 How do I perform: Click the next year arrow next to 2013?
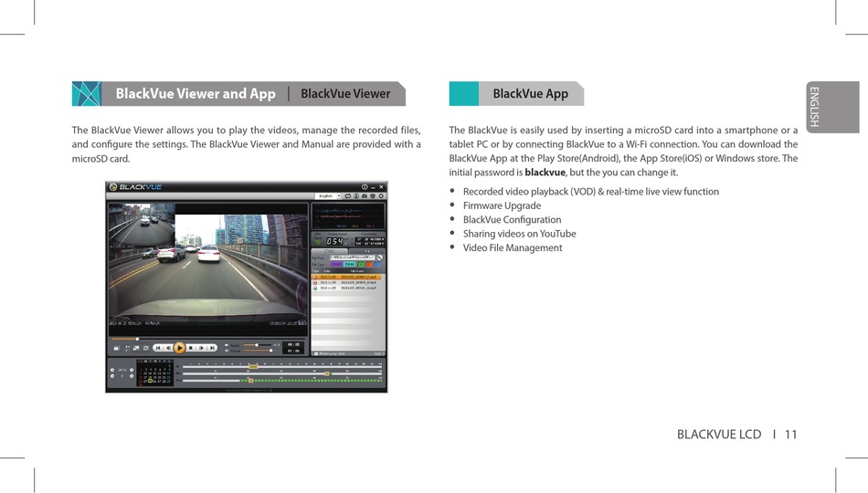click(x=132, y=370)
